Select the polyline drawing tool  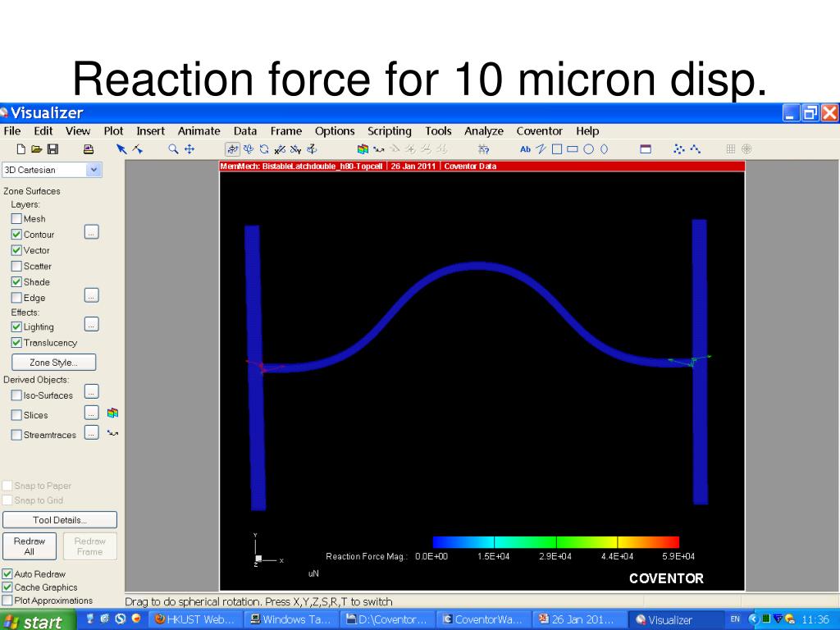541,149
